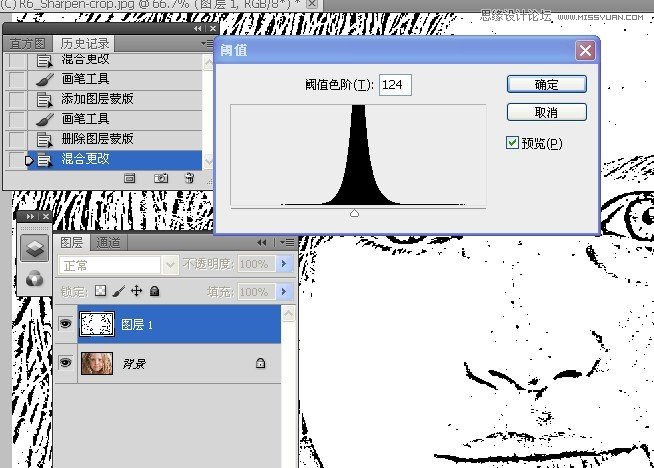
Task: Open the opacity slider arrow
Action: (284, 264)
